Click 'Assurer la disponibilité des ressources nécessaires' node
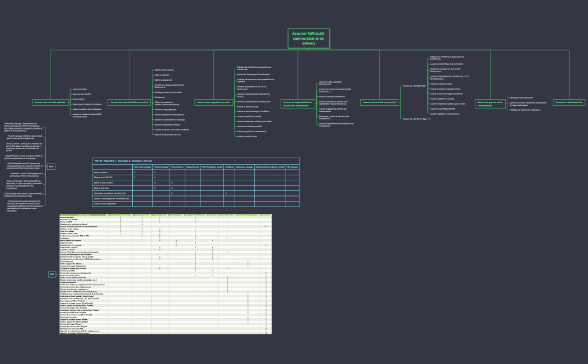Image resolution: width=588 pixels, height=364 pixels. point(296,102)
